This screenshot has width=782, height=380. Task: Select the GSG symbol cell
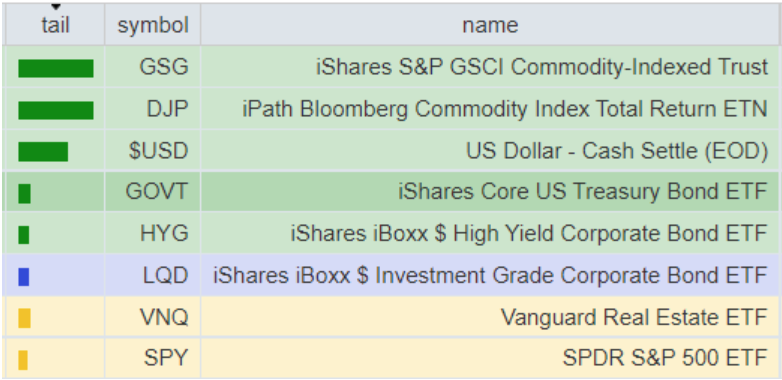point(153,66)
